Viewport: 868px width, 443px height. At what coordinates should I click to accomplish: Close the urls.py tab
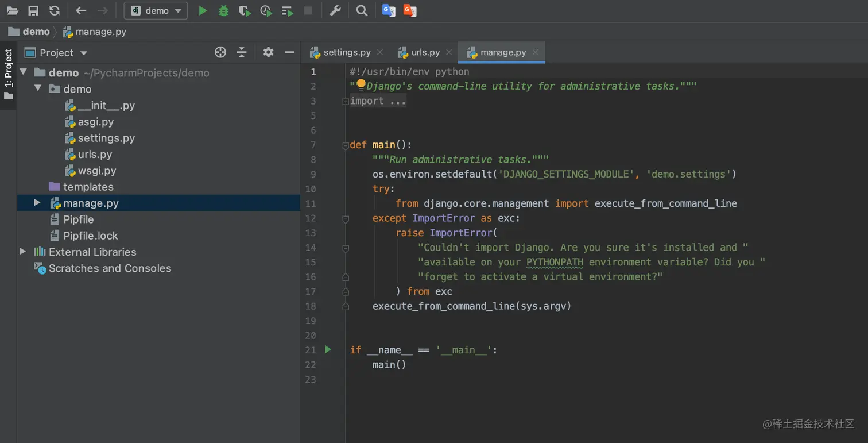pos(449,52)
